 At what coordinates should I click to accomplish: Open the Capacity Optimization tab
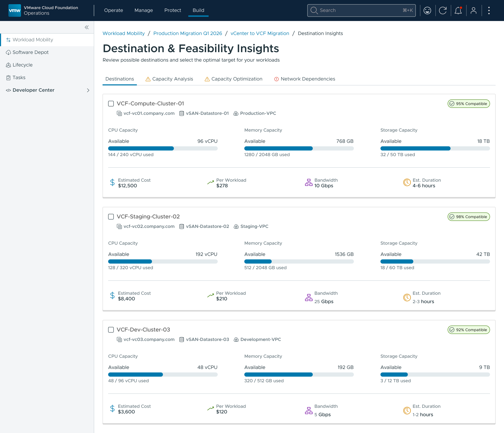click(x=233, y=79)
